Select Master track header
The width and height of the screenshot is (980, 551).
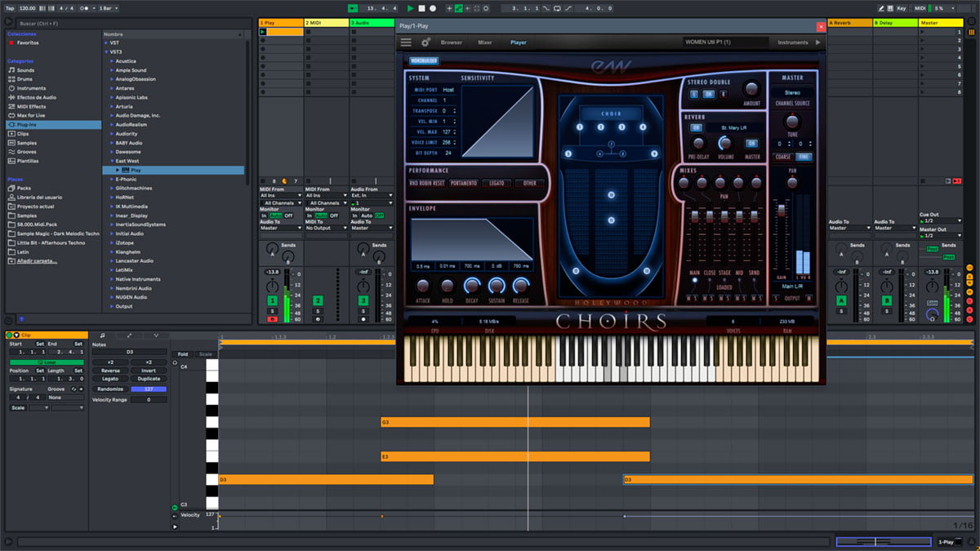coord(941,23)
